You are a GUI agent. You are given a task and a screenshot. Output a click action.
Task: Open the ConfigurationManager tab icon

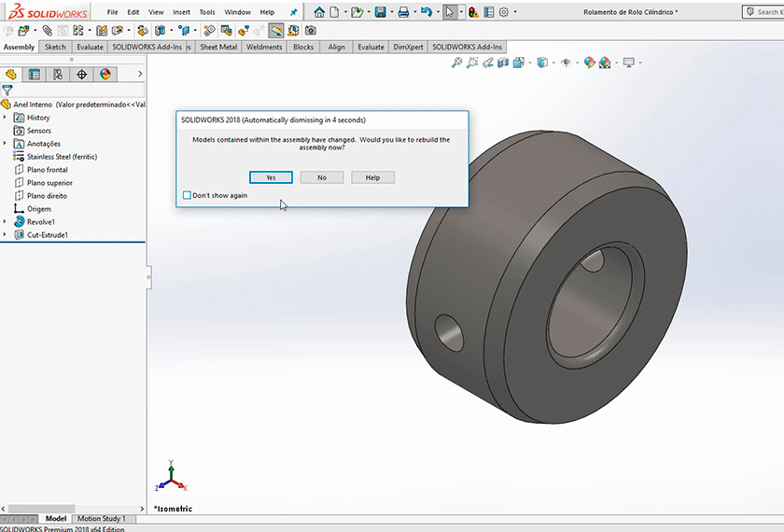(x=58, y=74)
